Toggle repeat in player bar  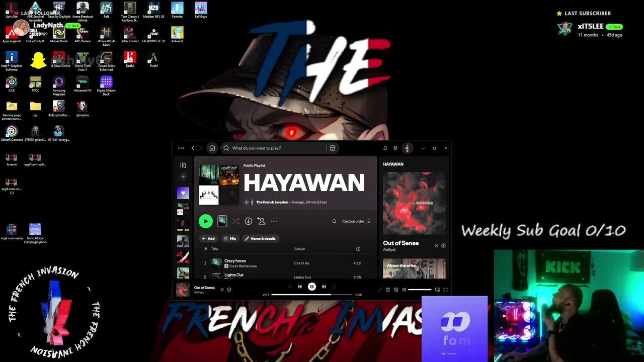point(334,287)
